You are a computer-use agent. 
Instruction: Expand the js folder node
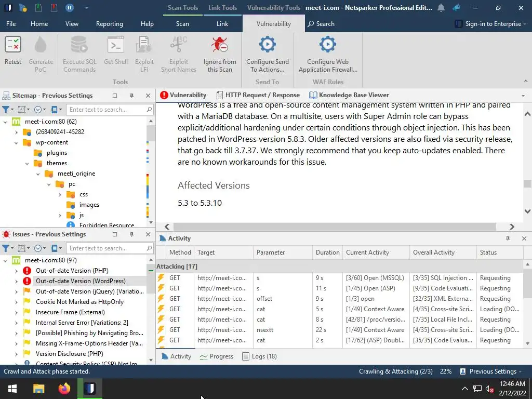(x=60, y=216)
